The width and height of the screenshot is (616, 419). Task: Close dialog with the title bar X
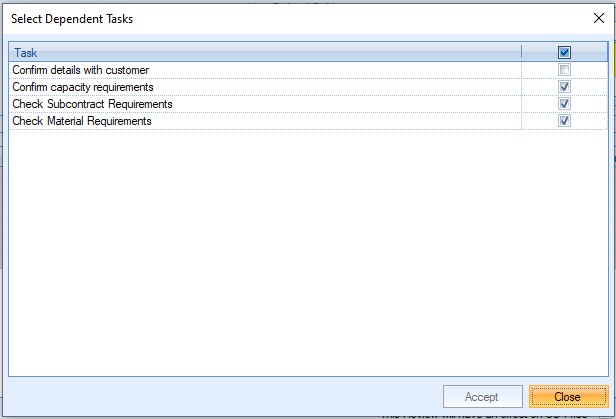pos(597,18)
